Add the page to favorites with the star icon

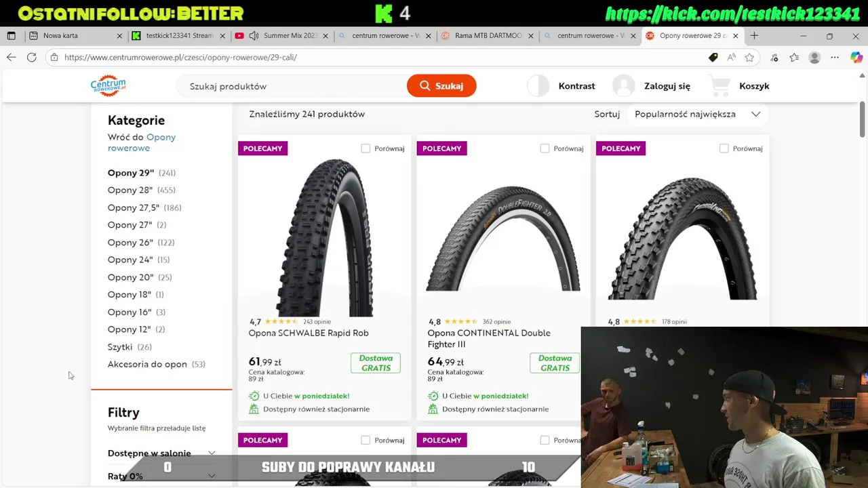tap(749, 58)
